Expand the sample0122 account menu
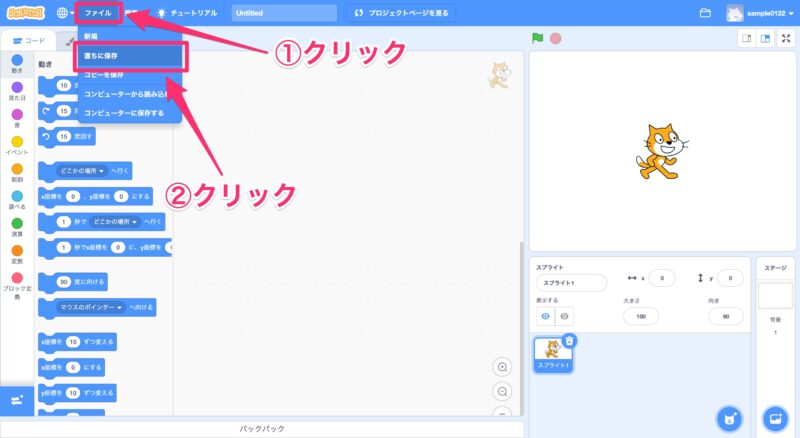Viewport: 800px width, 438px height. point(761,13)
